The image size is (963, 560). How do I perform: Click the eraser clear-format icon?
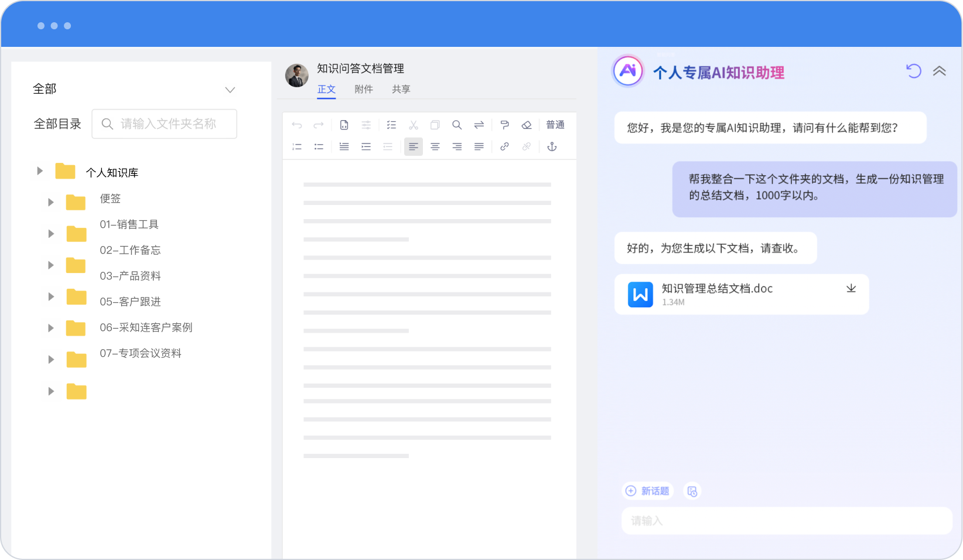pos(527,125)
